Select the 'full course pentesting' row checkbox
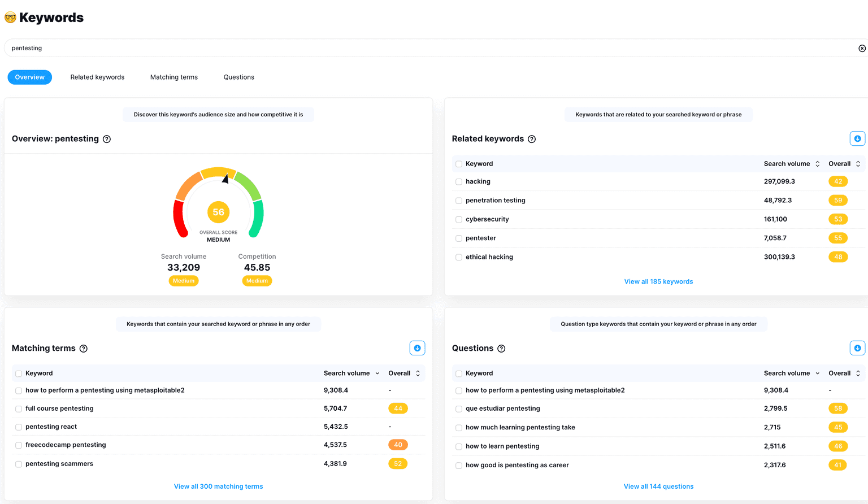The image size is (868, 504). (18, 409)
